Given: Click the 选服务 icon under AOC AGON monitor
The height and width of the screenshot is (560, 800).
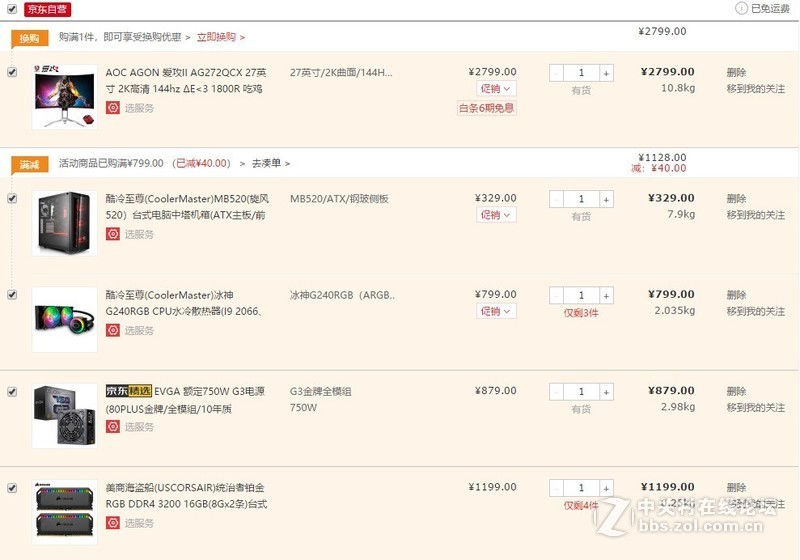Looking at the screenshot, I should tap(113, 108).
